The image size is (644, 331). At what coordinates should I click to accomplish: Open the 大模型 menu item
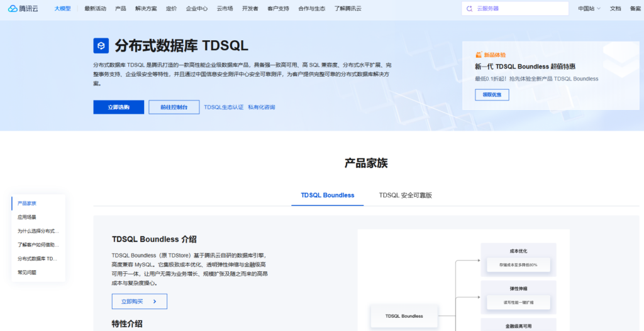(62, 9)
